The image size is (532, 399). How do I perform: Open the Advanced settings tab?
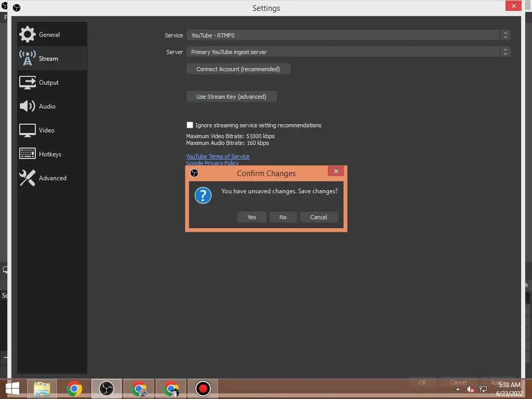coord(52,178)
